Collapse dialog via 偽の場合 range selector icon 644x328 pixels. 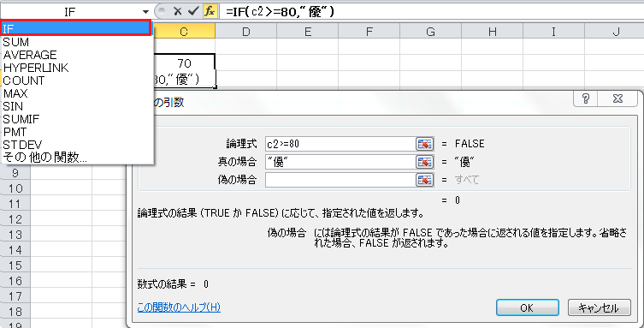point(425,180)
